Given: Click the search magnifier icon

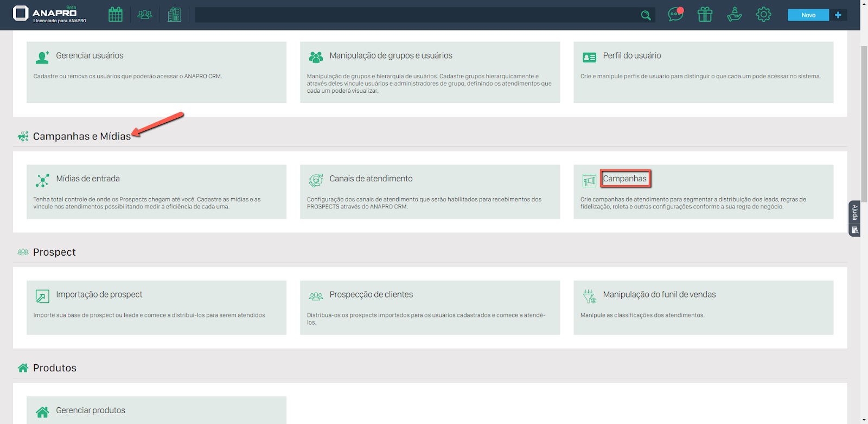Looking at the screenshot, I should click(x=646, y=15).
